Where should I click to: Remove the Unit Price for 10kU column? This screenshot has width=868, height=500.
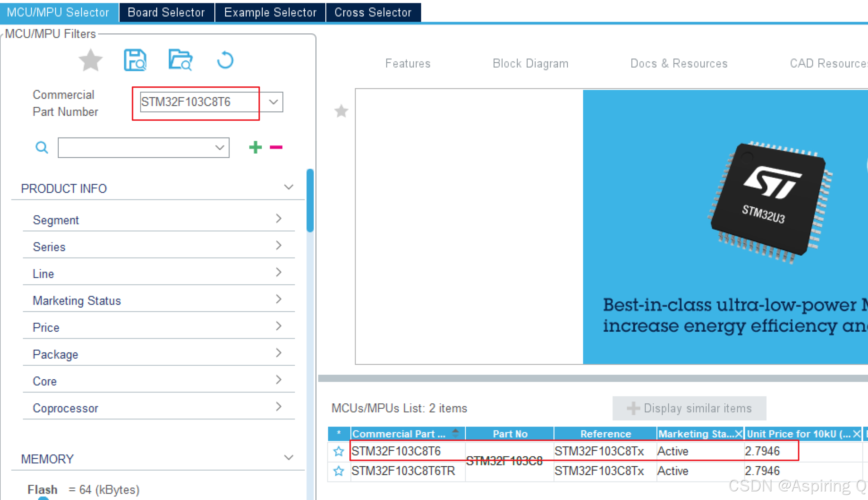857,434
